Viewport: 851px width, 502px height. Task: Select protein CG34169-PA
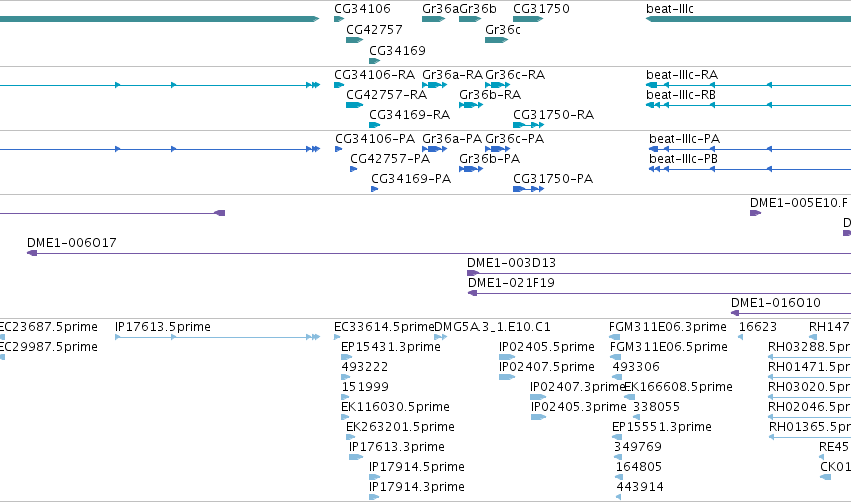tap(411, 179)
